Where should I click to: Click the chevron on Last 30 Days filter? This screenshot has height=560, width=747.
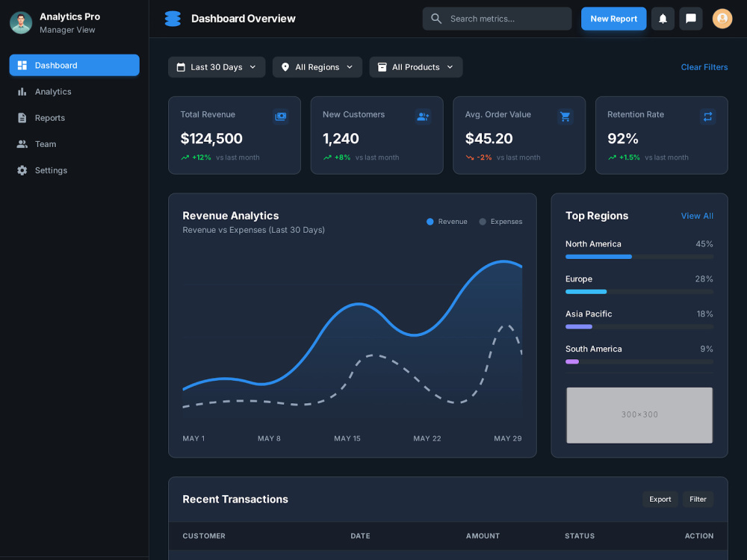pos(253,67)
